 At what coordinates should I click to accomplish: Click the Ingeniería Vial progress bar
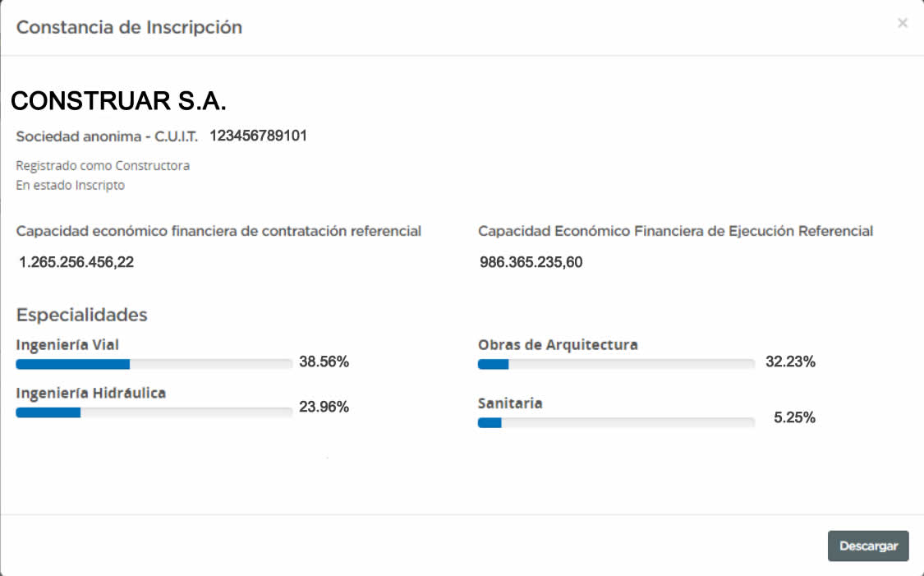coord(154,364)
